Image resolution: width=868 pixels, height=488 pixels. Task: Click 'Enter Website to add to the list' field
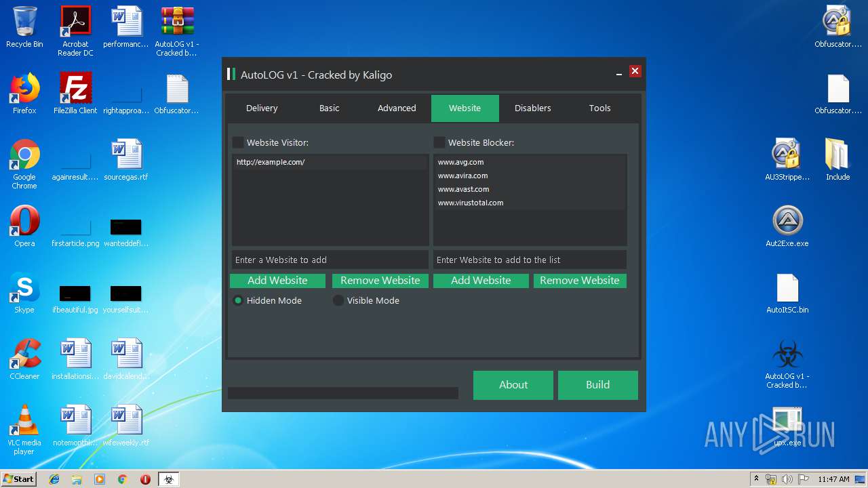pyautogui.click(x=530, y=260)
